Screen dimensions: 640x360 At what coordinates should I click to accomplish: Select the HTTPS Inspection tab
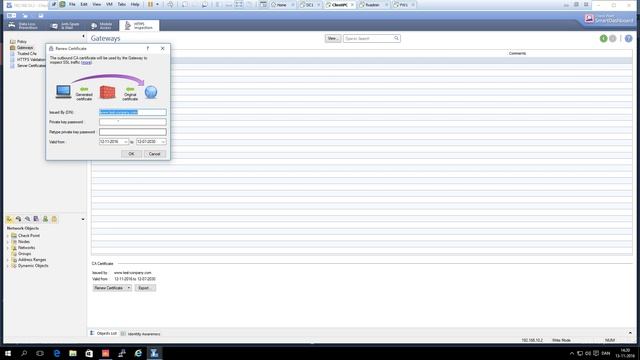click(x=139, y=26)
